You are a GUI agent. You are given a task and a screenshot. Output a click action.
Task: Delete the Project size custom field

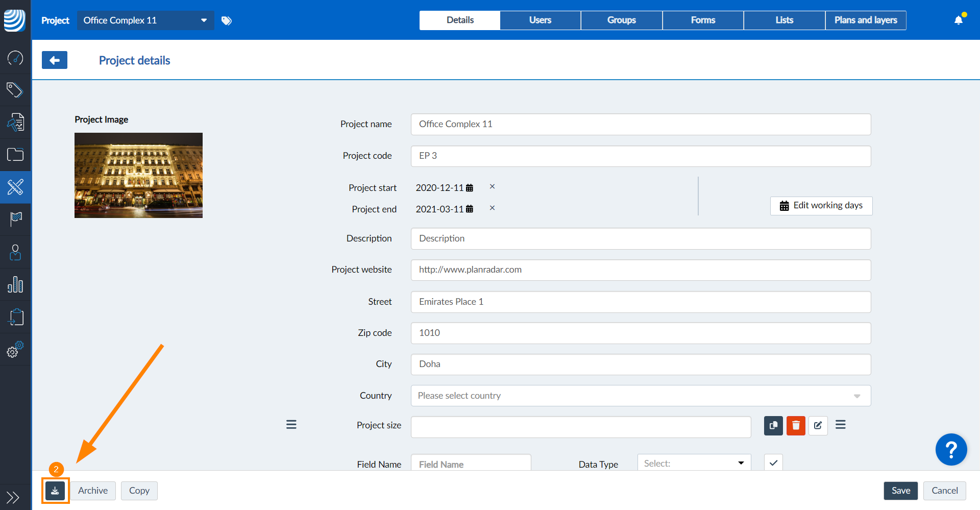point(796,426)
